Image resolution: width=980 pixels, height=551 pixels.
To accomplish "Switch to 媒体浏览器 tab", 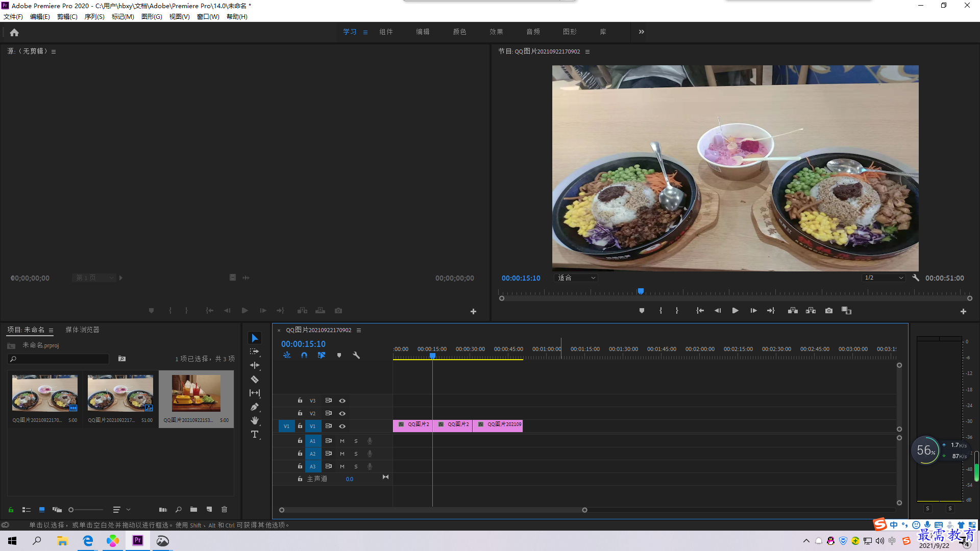I will pos(82,330).
